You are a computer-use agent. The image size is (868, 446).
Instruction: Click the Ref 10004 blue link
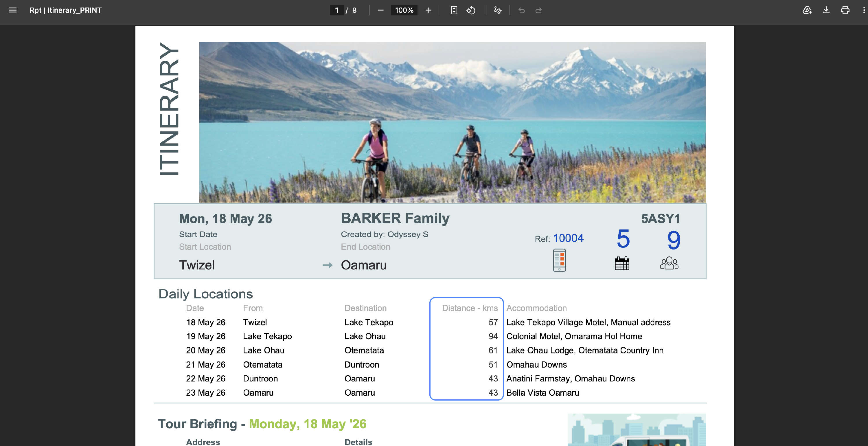[568, 238]
